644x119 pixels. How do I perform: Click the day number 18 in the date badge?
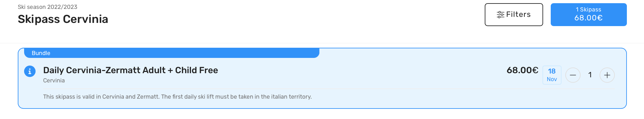point(552,71)
